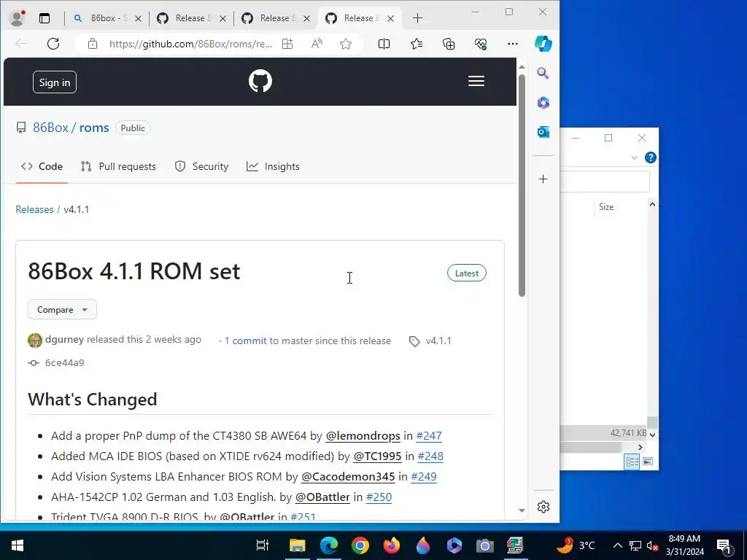This screenshot has width=747, height=560.
Task: Open @Cacodemon345 profile link
Action: pyautogui.click(x=348, y=477)
